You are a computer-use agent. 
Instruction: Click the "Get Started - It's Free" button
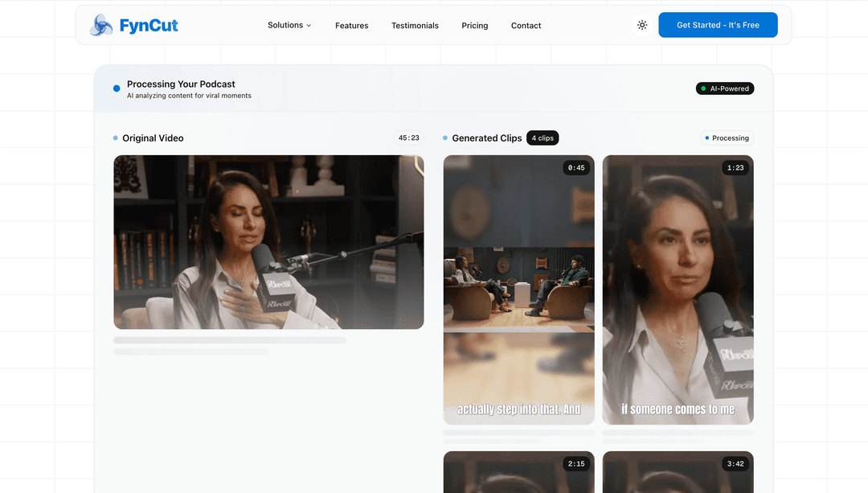tap(718, 25)
